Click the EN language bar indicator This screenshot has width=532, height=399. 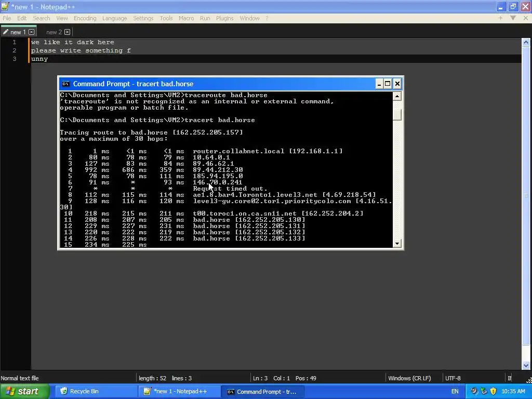(455, 392)
